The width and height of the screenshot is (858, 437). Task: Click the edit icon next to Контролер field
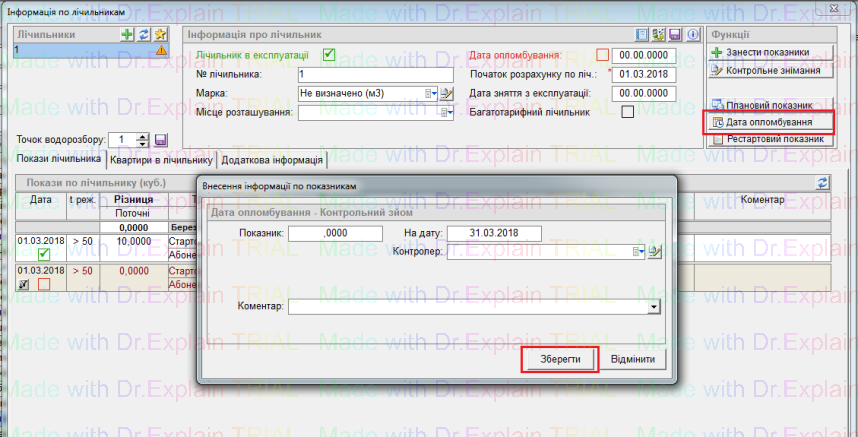(x=655, y=252)
